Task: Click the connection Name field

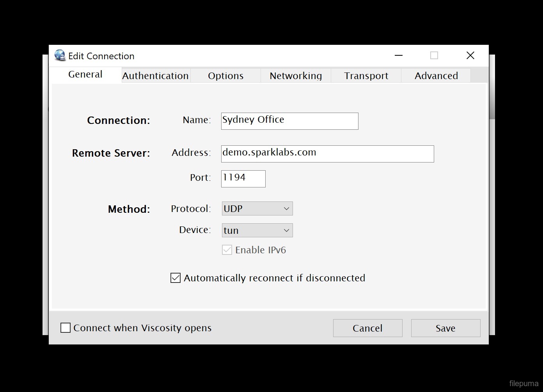Action: (x=289, y=121)
